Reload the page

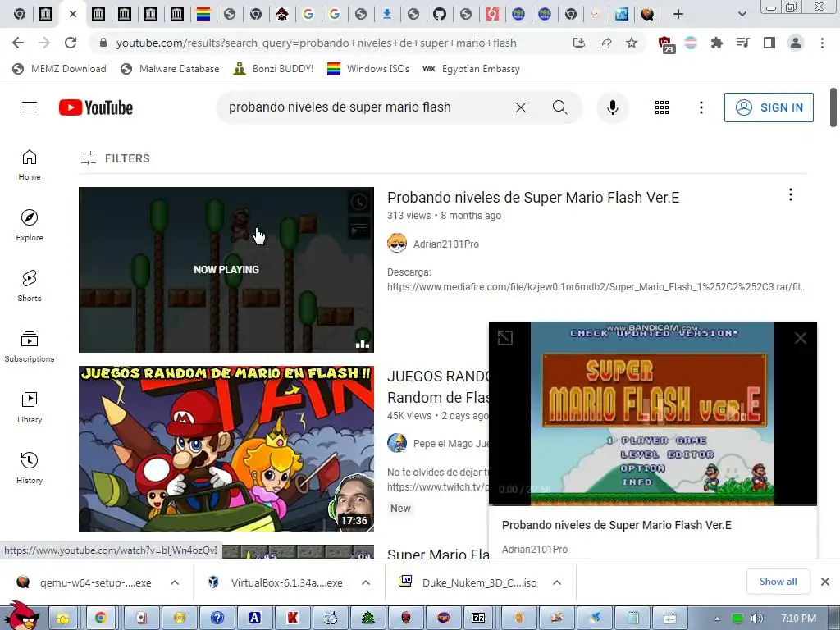[71, 43]
